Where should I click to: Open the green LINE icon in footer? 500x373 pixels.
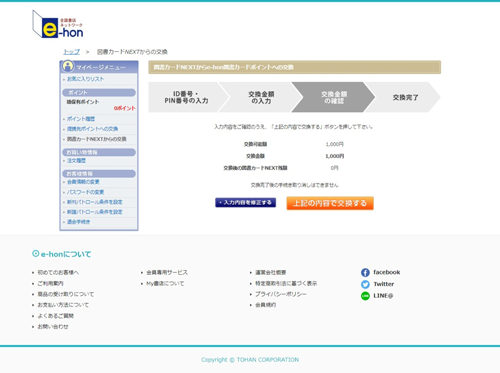click(x=365, y=296)
